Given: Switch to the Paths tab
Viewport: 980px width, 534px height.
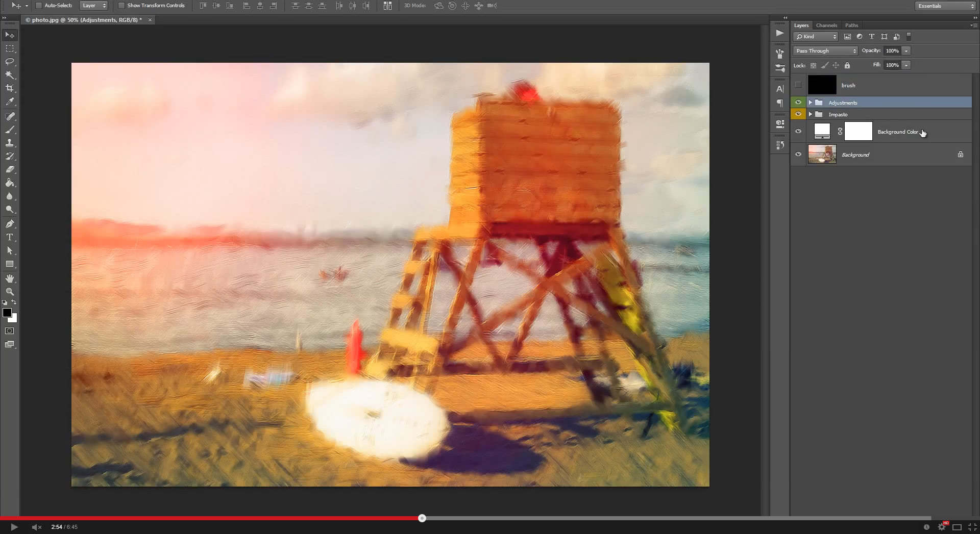Looking at the screenshot, I should (851, 25).
